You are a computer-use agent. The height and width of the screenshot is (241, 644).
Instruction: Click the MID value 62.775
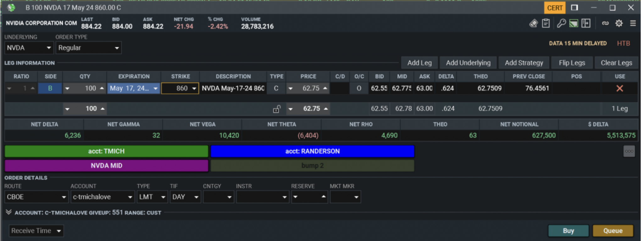pos(402,88)
